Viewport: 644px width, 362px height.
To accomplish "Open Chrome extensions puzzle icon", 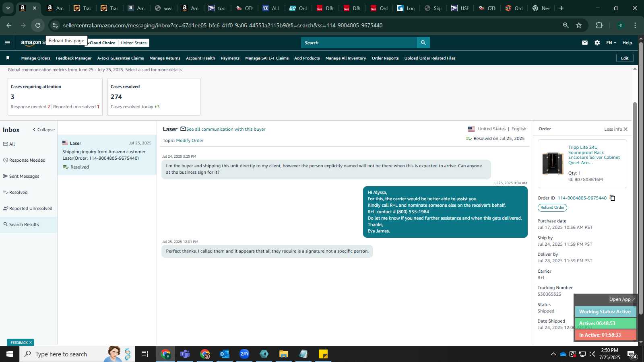I will click(x=599, y=25).
